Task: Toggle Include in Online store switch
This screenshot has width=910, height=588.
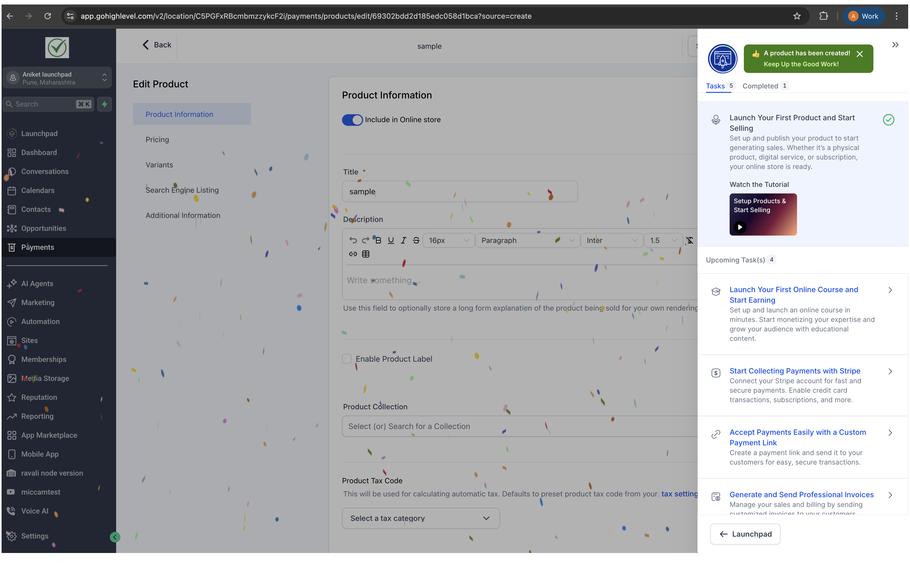Action: [x=352, y=120]
